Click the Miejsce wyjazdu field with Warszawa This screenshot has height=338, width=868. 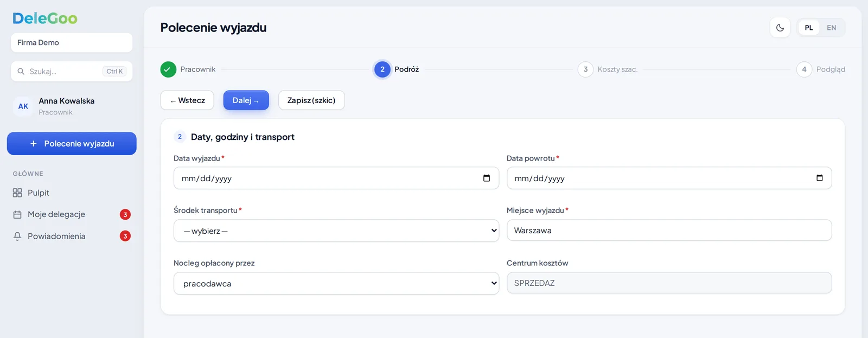669,231
